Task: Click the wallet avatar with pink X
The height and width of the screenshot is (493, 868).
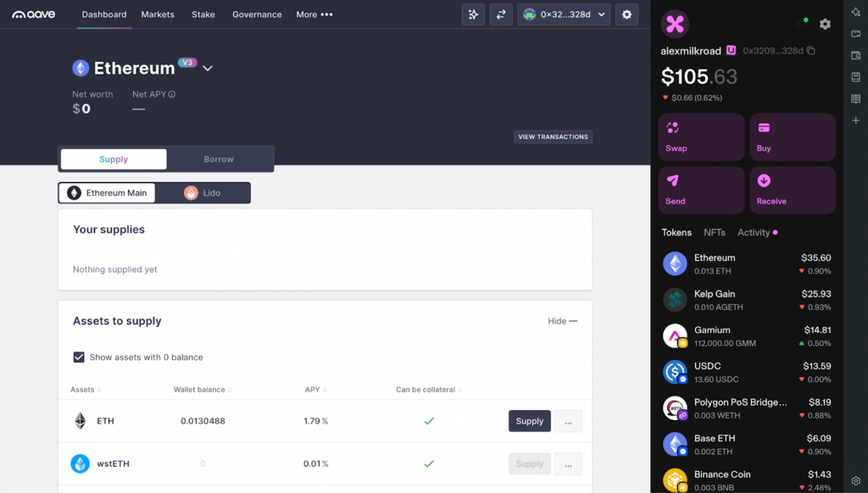Action: tap(675, 25)
